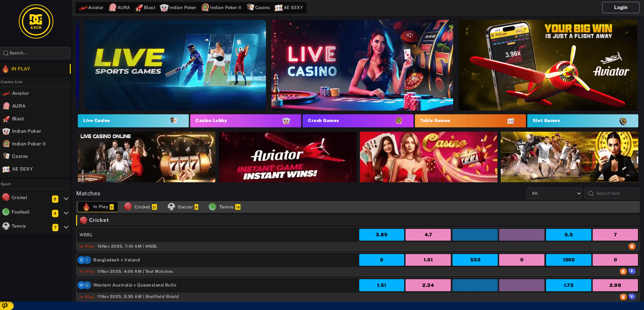Select the 5.5 odds on the WBBL match
Screen dimensions: 644x310
568,235
